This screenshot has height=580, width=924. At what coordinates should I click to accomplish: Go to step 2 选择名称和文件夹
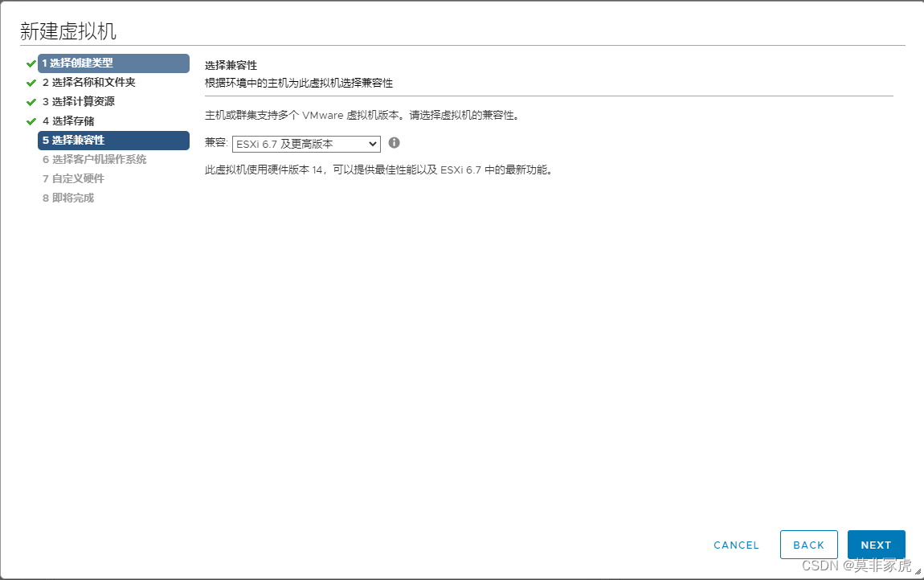click(89, 83)
